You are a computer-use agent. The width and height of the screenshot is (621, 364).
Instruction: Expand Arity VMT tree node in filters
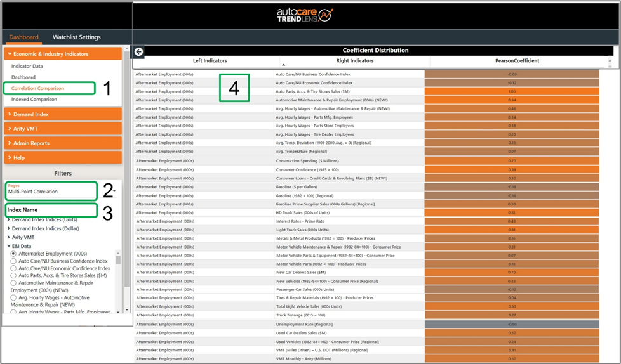click(9, 237)
